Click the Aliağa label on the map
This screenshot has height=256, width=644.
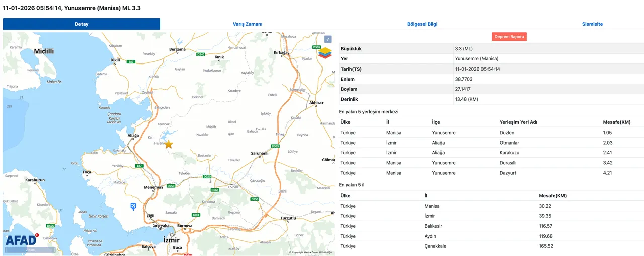point(133,136)
